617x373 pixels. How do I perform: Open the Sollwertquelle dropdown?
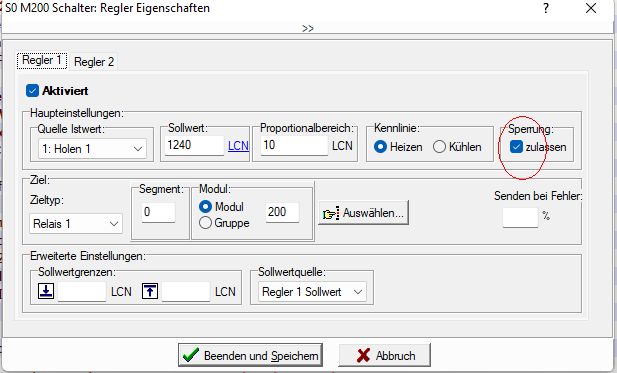[312, 292]
